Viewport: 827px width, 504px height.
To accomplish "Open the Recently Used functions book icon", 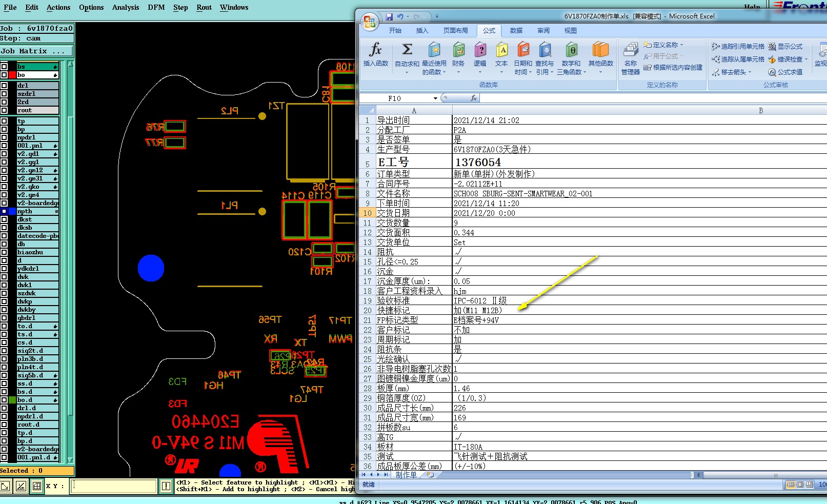I will 434,50.
